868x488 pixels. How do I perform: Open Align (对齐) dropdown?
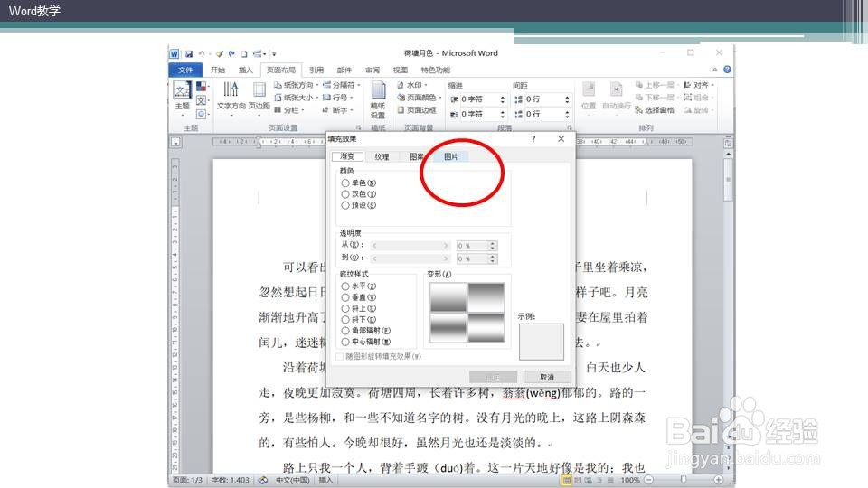699,85
